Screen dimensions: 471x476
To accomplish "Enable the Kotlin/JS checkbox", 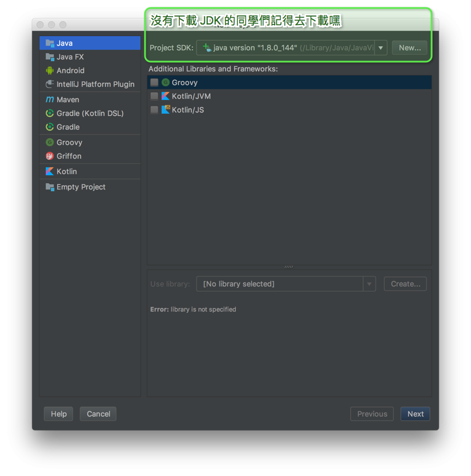I will coord(154,110).
